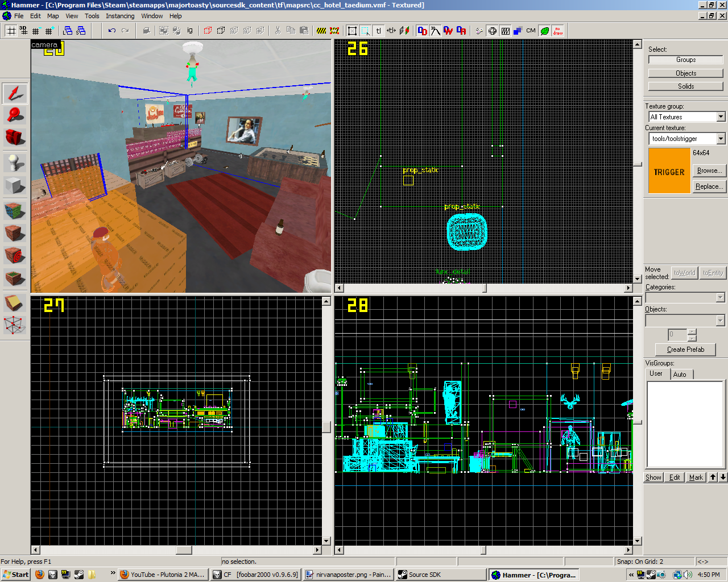Expand the Texture group dropdown
This screenshot has height=582, width=728.
[721, 117]
